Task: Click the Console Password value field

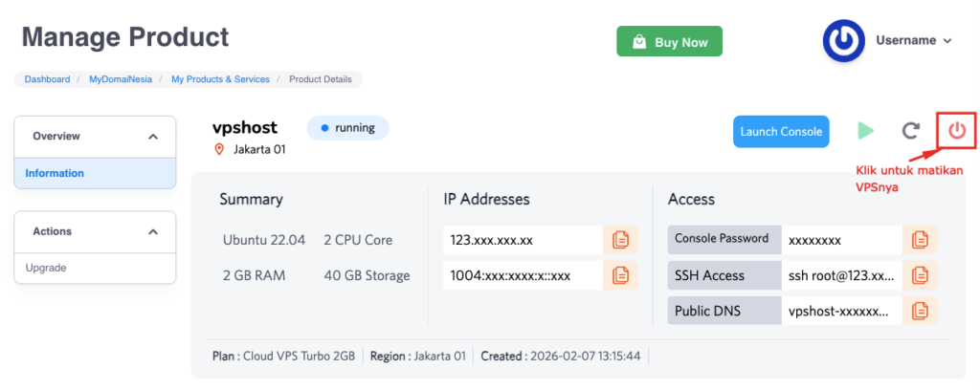Action: pyautogui.click(x=842, y=240)
